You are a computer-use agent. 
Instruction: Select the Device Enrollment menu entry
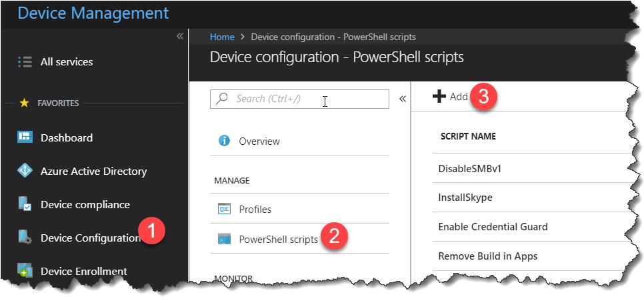(84, 271)
